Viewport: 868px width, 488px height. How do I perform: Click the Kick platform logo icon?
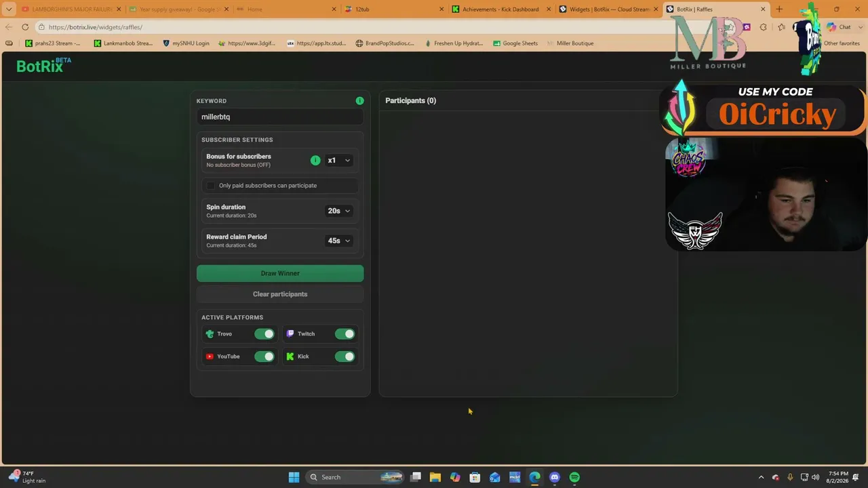pyautogui.click(x=290, y=357)
